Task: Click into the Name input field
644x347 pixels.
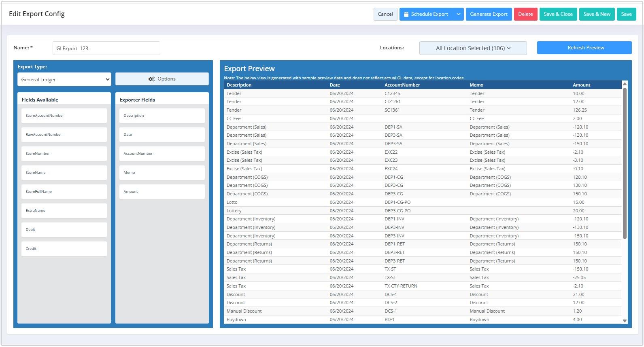Action: tap(106, 48)
